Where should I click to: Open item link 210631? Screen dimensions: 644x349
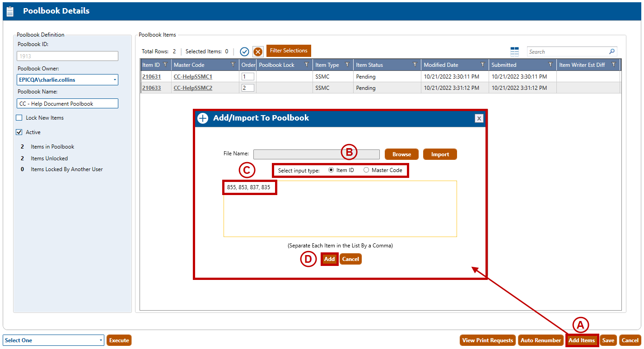(x=151, y=77)
